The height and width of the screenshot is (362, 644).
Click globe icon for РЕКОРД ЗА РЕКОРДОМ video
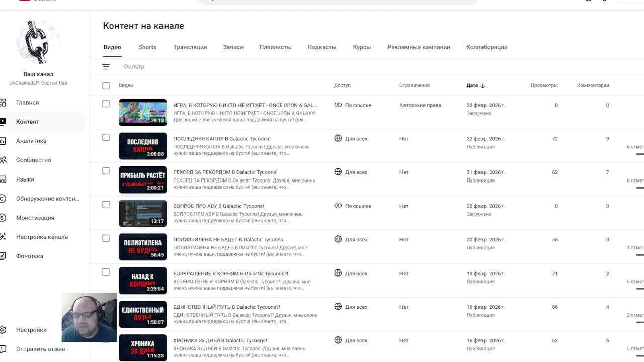[x=338, y=172]
